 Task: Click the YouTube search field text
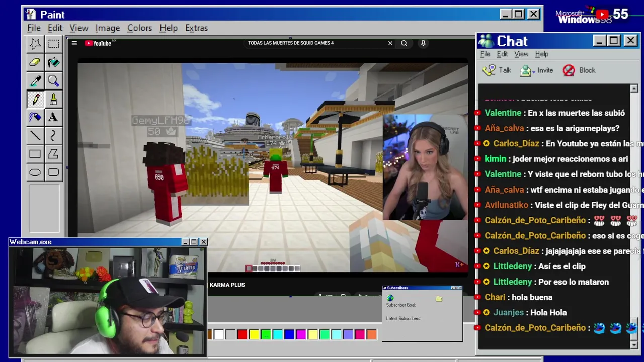point(291,43)
